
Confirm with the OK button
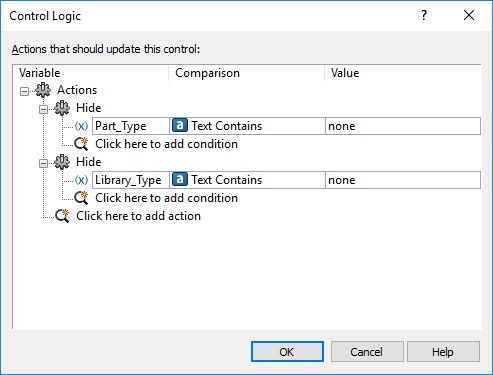pos(287,352)
